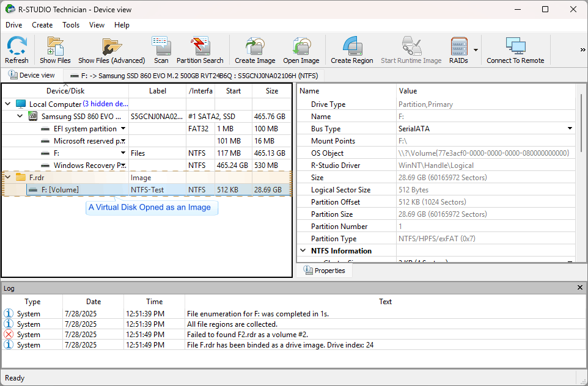Select the Properties tab
Viewport: 588px width, 386px height.
tap(324, 270)
